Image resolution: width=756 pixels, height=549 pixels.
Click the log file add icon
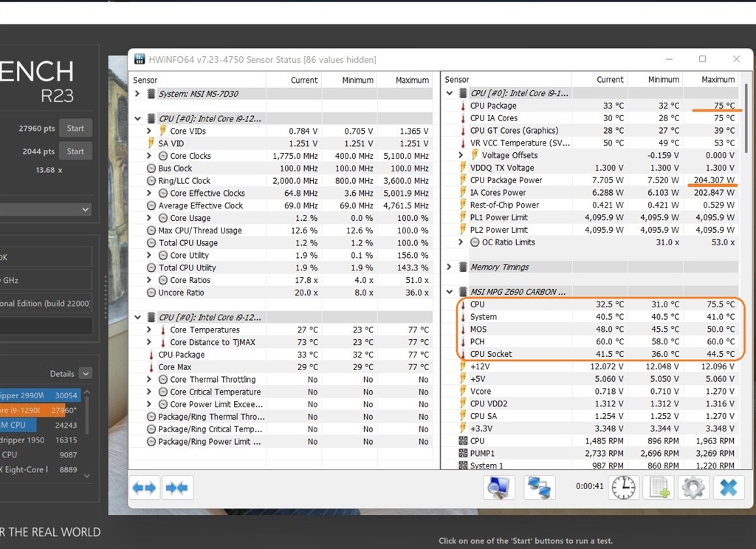[x=659, y=488]
